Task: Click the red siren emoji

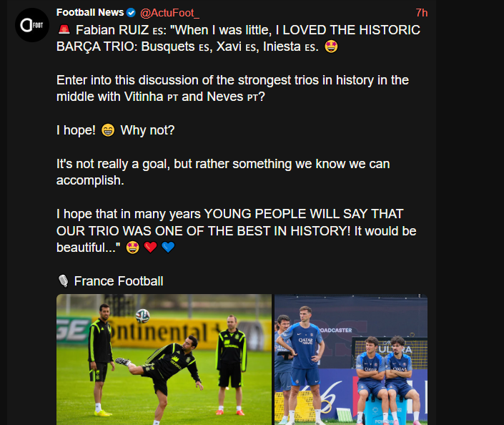Action: 64,29
